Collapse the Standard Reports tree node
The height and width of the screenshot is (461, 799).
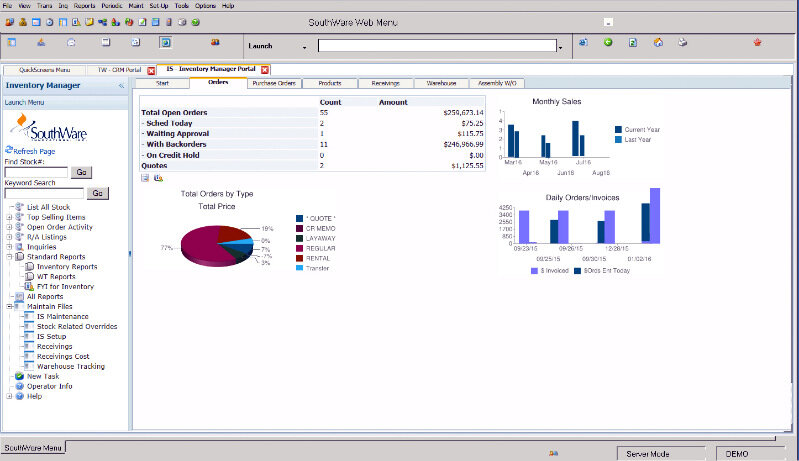pyautogui.click(x=9, y=256)
